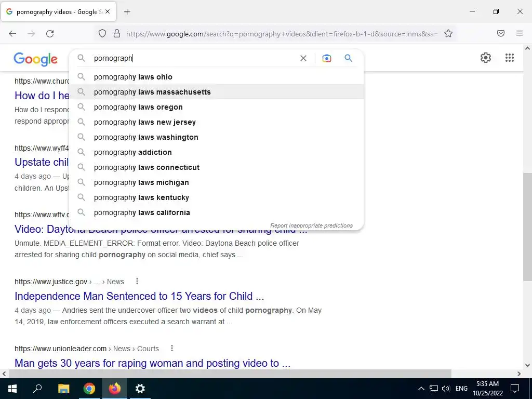Click the horizontal scrollbar thumb
The image size is (532, 399).
(230, 374)
